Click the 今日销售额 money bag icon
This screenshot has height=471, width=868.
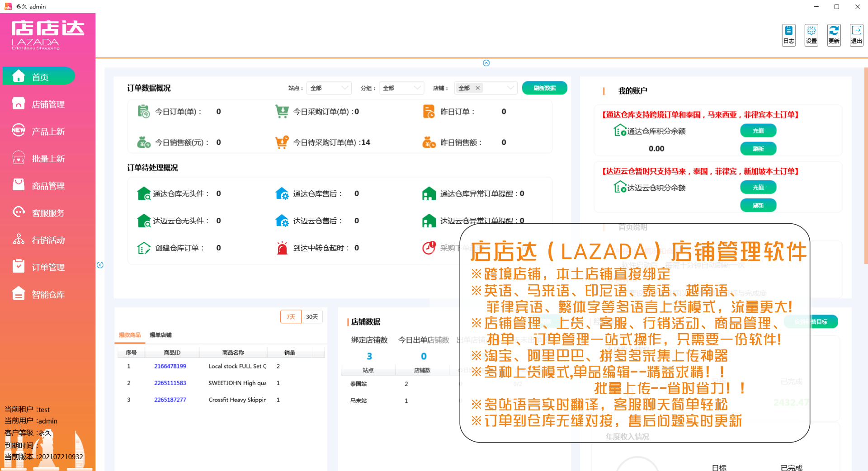tap(144, 142)
